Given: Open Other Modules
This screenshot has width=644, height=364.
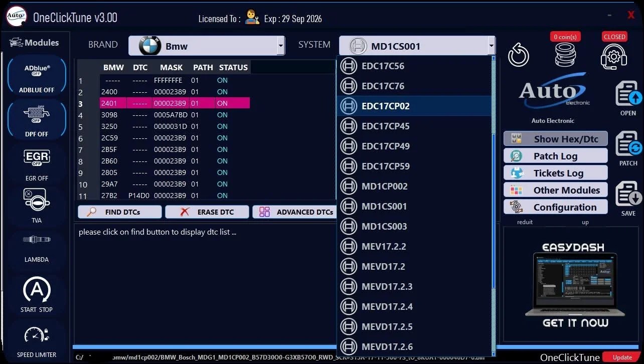Looking at the screenshot, I should (556, 190).
